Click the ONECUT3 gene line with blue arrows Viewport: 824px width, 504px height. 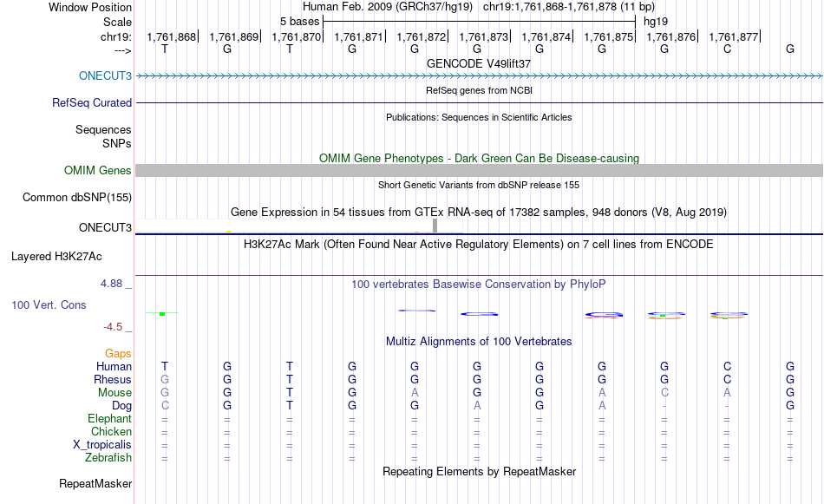point(479,76)
